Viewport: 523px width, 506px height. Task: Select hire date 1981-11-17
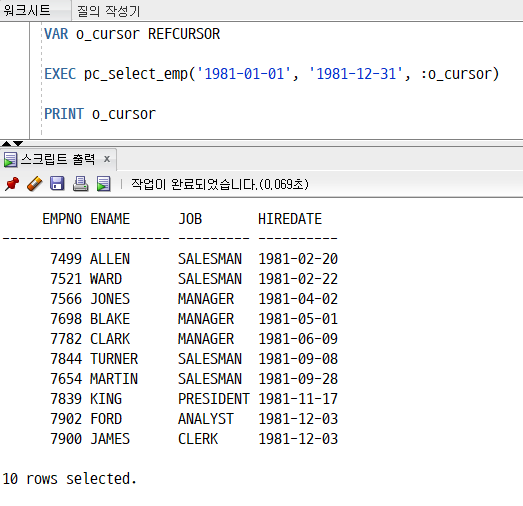(298, 399)
